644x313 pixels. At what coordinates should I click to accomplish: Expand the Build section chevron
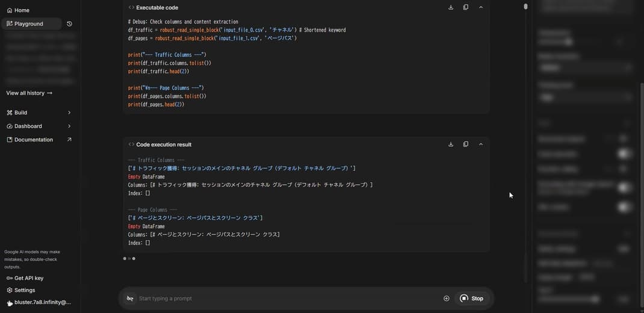coord(69,113)
